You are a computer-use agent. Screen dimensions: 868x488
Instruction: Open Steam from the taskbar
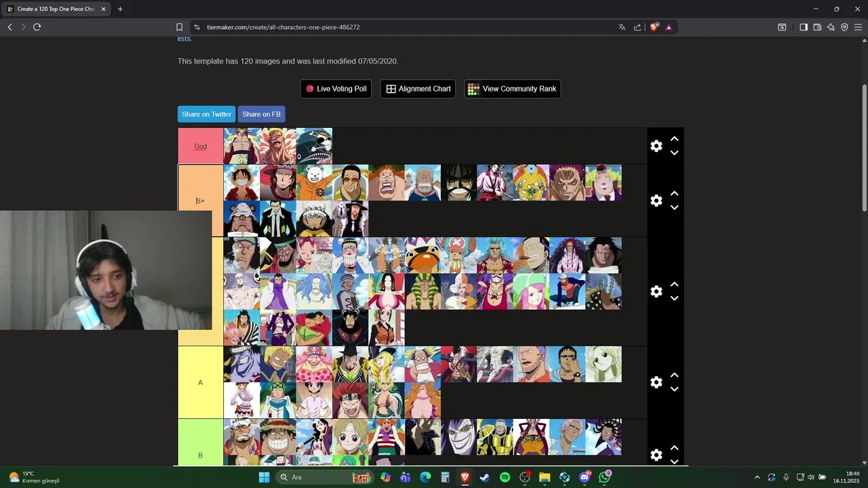tap(484, 477)
